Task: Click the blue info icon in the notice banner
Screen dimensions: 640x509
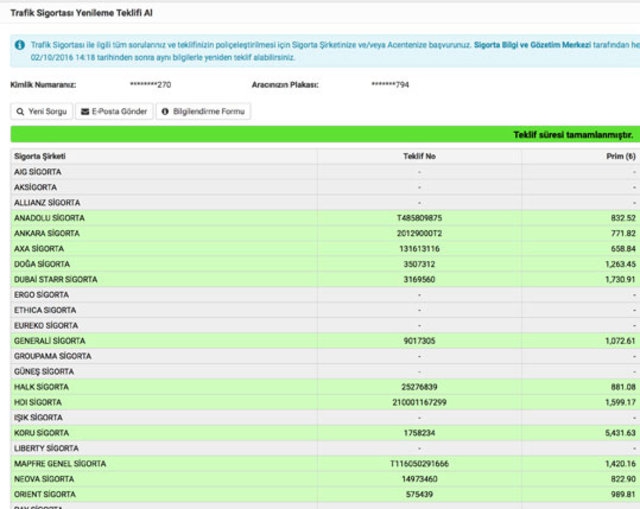Action: point(20,45)
